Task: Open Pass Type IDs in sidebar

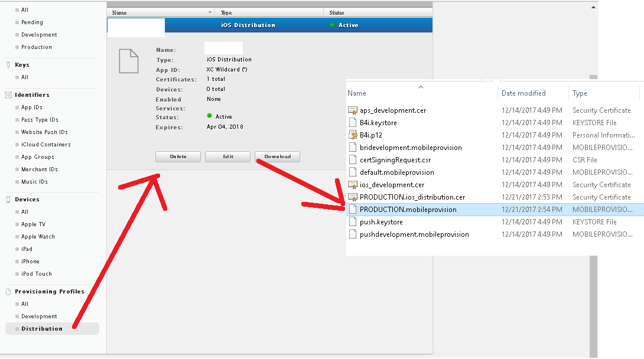Action: click(40, 120)
